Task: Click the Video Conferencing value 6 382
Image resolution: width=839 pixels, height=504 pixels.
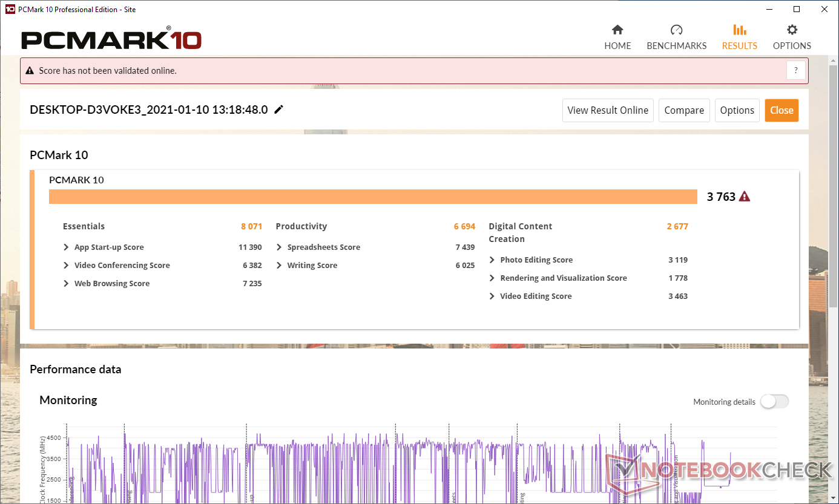Action: [x=252, y=266]
